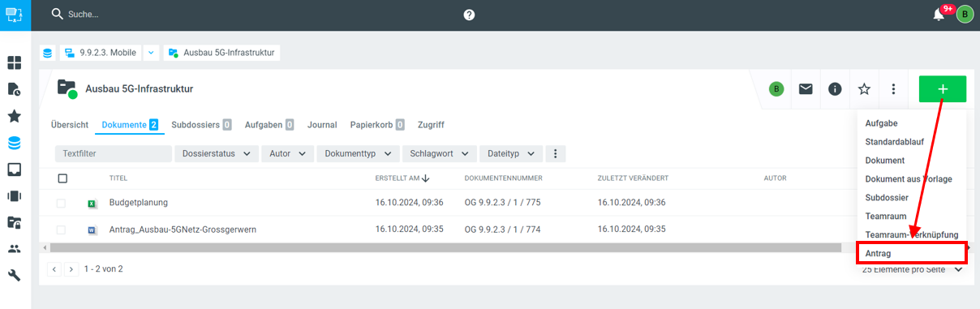The height and width of the screenshot is (309, 980).
Task: Open recent documents icon in sidebar
Action: pyautogui.click(x=14, y=89)
